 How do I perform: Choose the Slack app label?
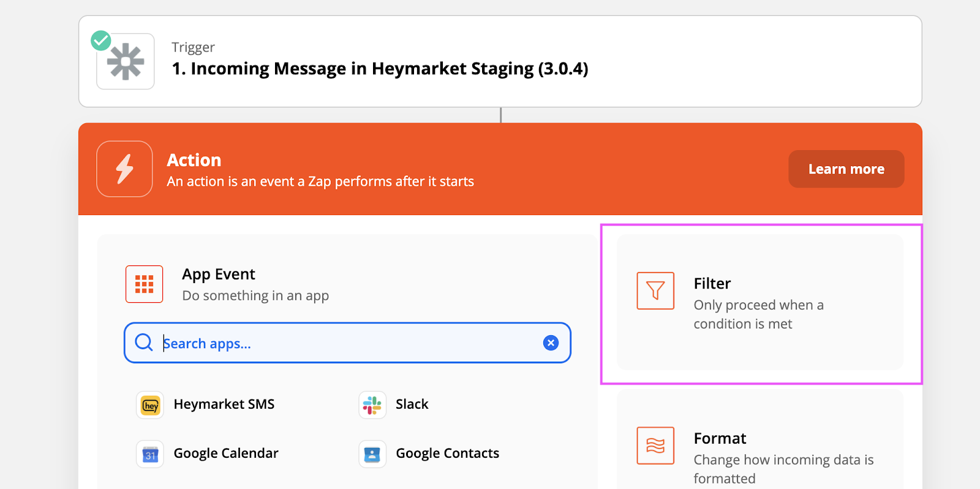(412, 404)
